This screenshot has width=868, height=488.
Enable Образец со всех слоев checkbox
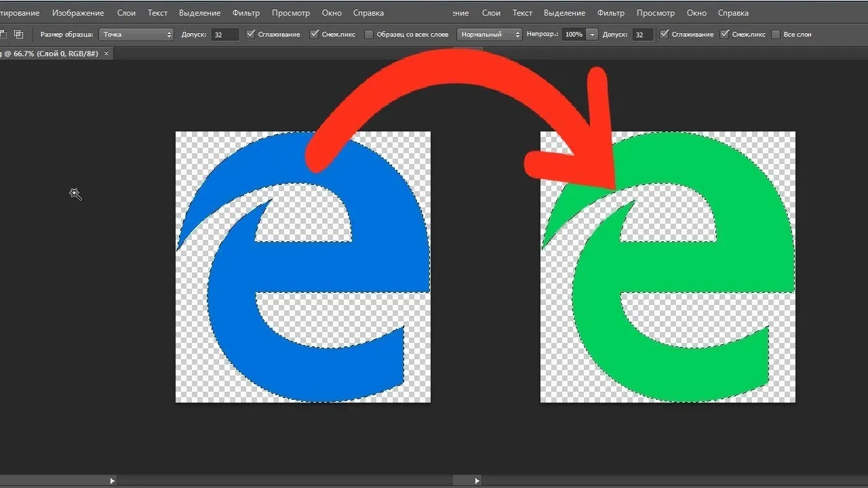point(369,34)
